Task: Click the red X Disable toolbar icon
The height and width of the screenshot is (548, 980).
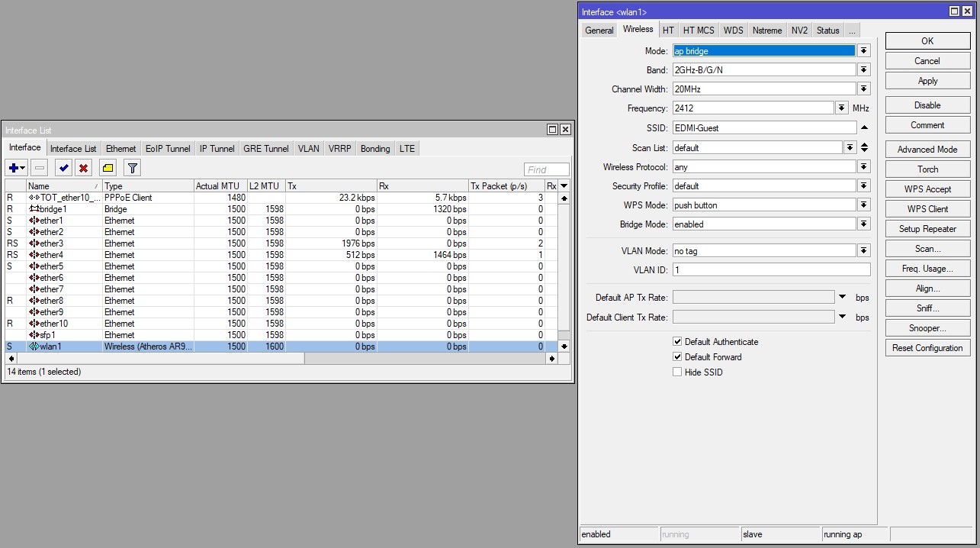Action: point(84,168)
